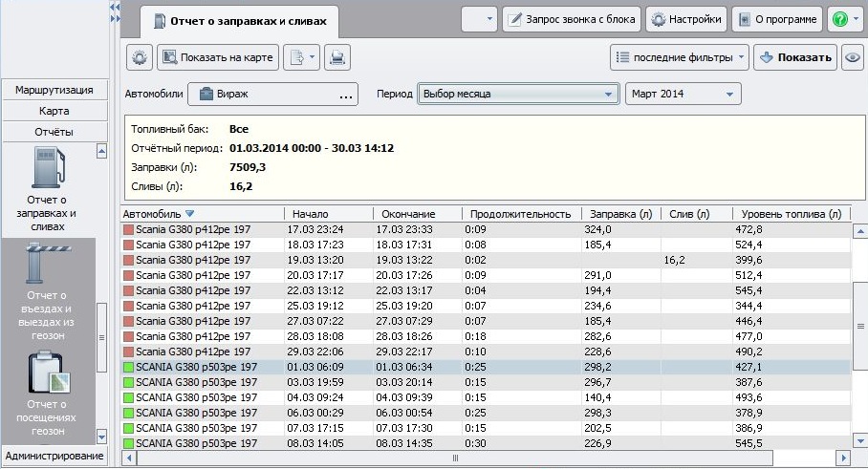Click the reports list scroll-down arrow

(x=101, y=437)
